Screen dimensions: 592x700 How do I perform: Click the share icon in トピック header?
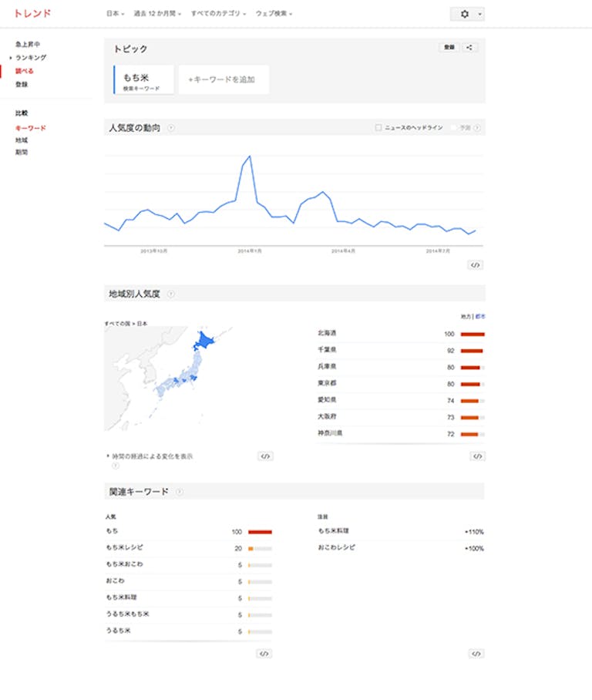point(470,48)
